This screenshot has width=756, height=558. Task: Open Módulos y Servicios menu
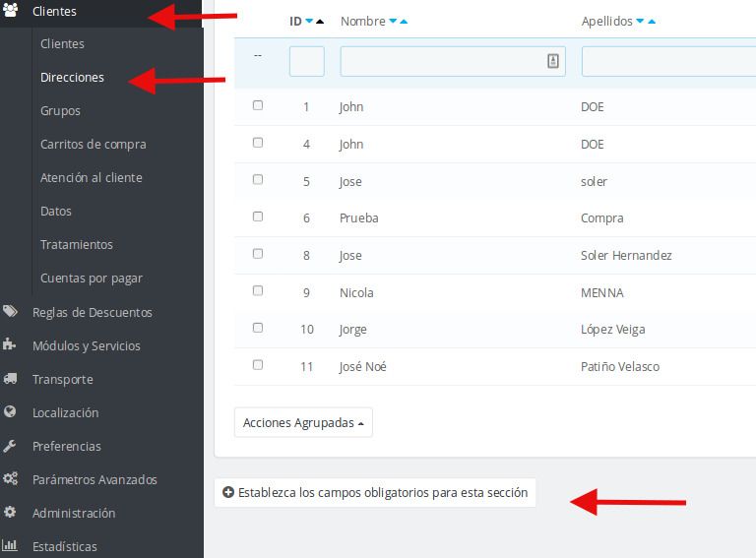pos(87,345)
